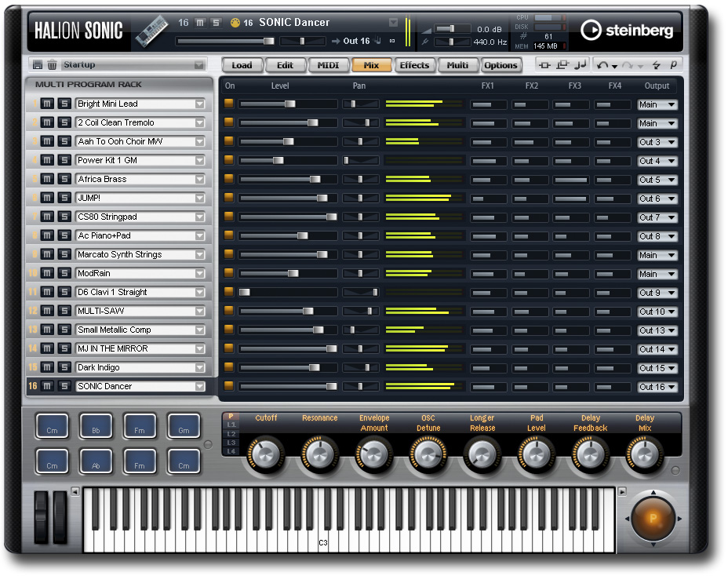Click the Pan control of MULTI-SAW row
The width and height of the screenshot is (728, 576).
tap(361, 312)
